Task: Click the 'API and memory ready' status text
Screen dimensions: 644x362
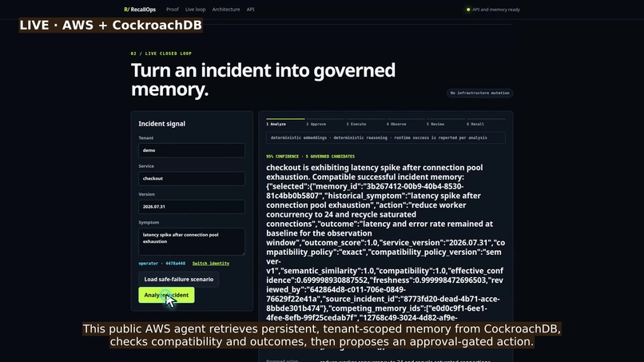Action: pos(495,10)
